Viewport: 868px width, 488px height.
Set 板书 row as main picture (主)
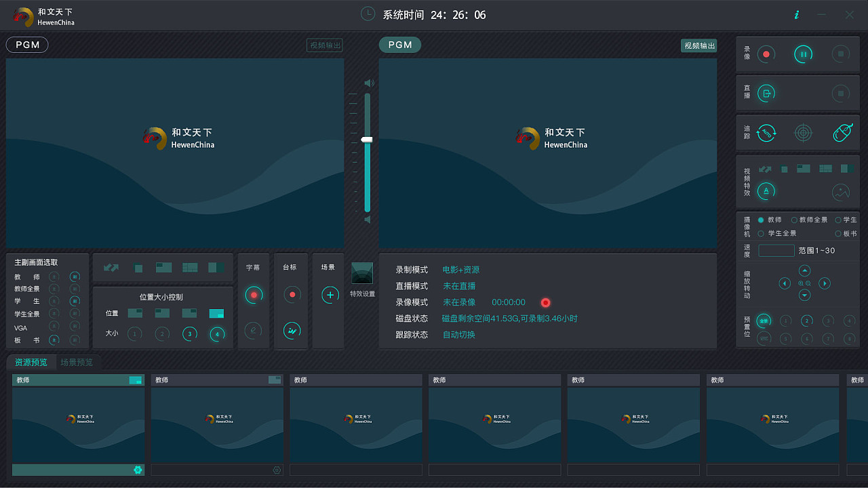54,340
